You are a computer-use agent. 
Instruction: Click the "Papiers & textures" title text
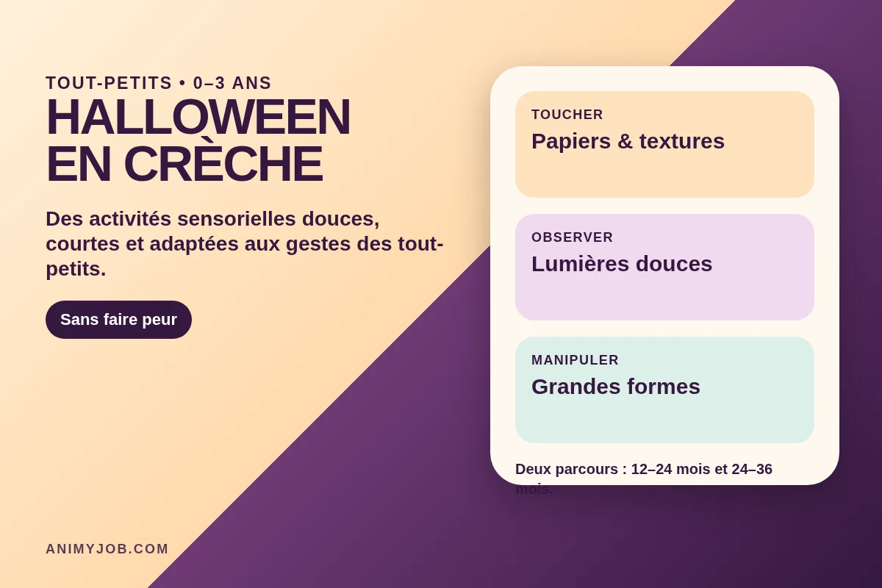[x=628, y=141]
